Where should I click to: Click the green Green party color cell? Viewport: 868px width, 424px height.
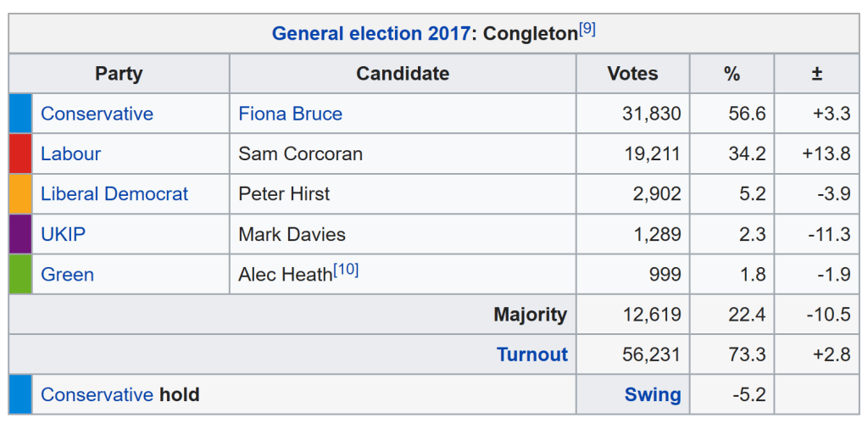pos(20,274)
